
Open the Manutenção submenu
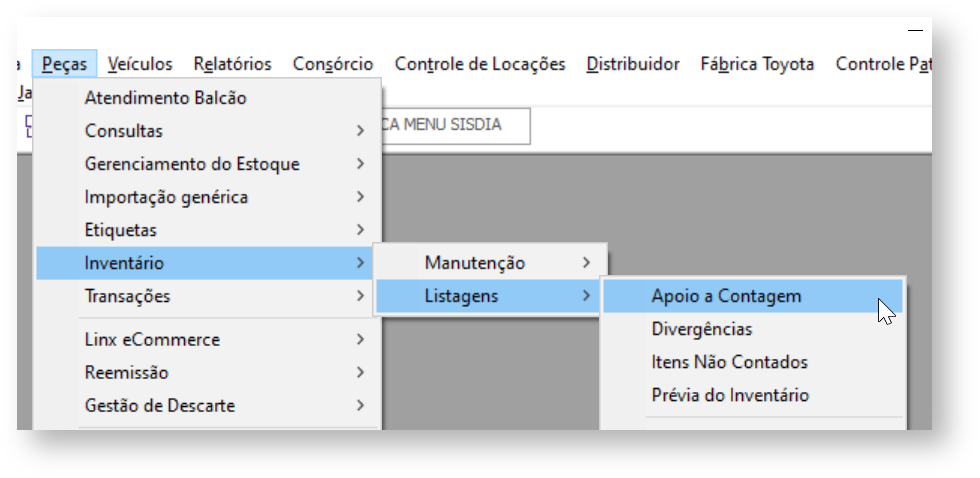[x=474, y=263]
